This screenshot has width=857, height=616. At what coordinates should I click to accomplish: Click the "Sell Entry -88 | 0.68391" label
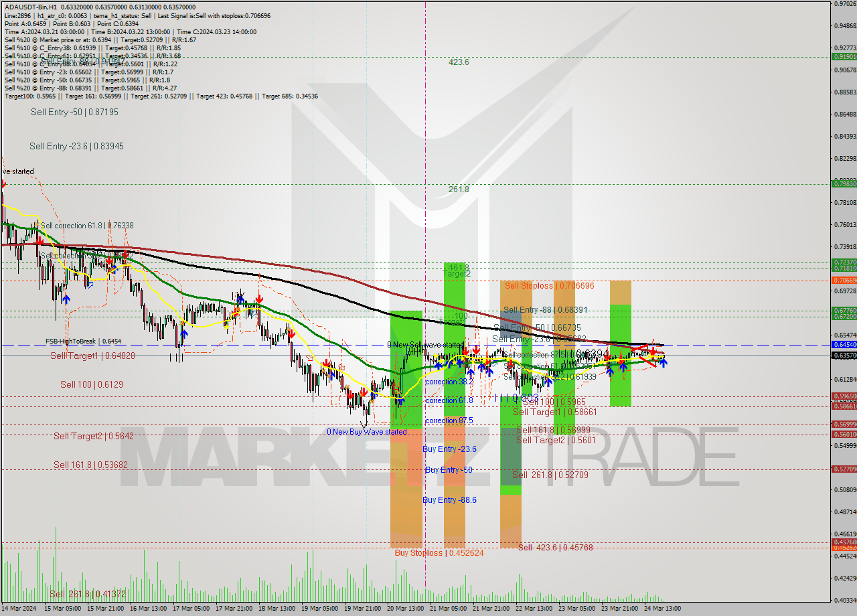(545, 310)
